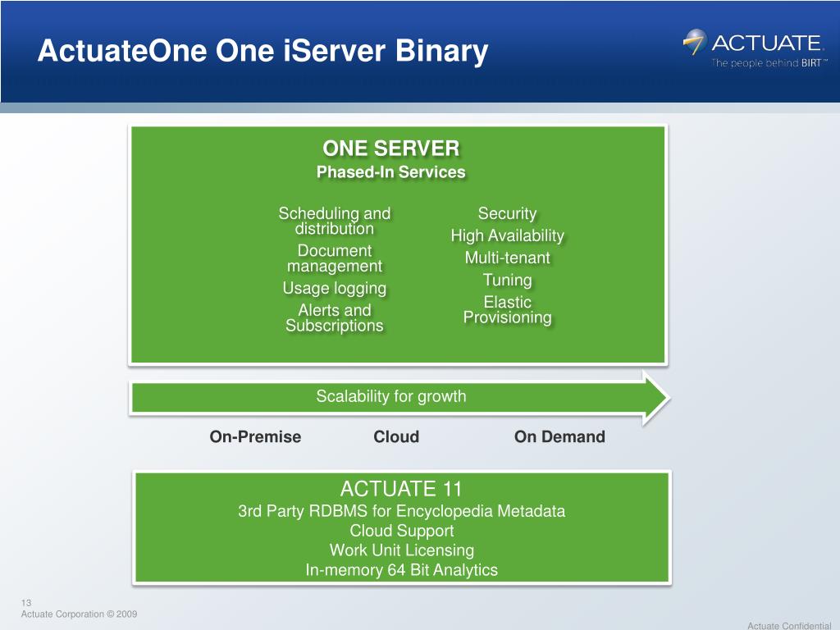The image size is (840, 630).
Task: Select "High Availability" text
Action: (x=507, y=235)
